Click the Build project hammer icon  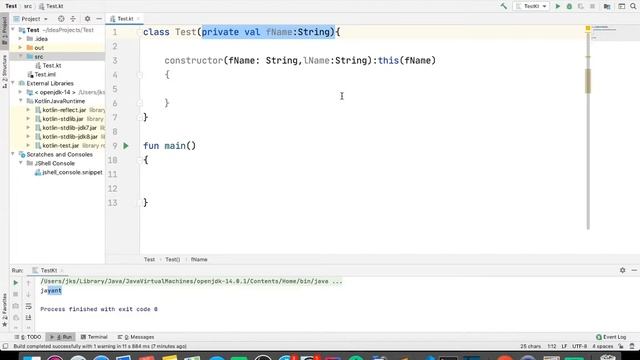click(x=504, y=6)
